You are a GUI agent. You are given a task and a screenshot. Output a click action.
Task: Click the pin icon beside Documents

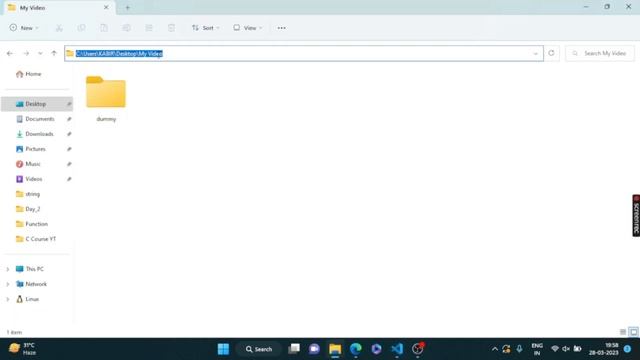69,119
